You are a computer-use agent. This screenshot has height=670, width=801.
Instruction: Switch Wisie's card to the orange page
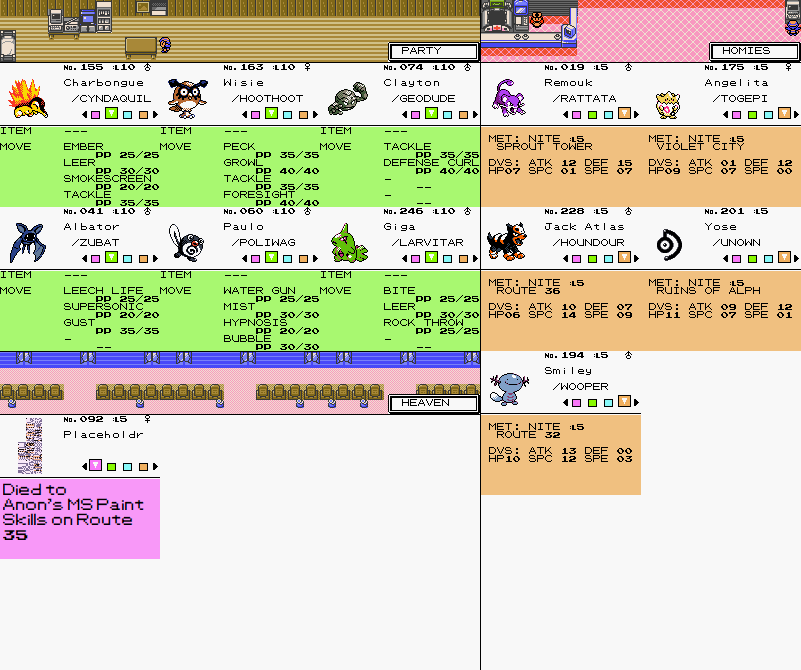303,115
